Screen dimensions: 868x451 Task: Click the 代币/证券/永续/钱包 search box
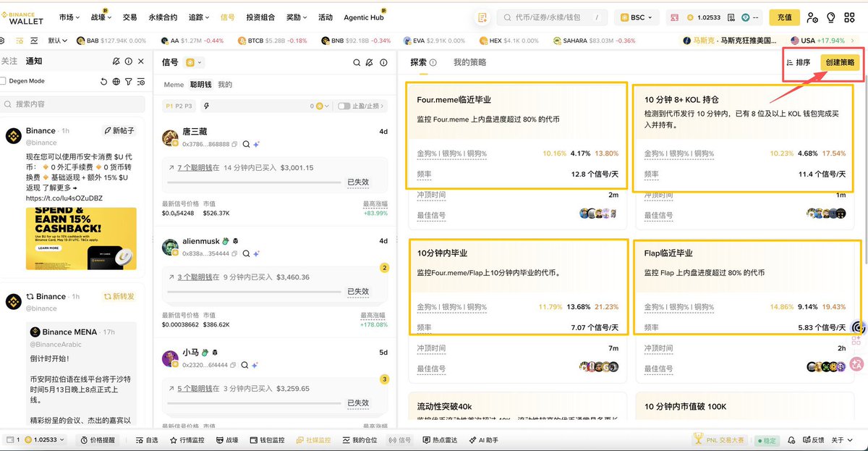coord(551,17)
